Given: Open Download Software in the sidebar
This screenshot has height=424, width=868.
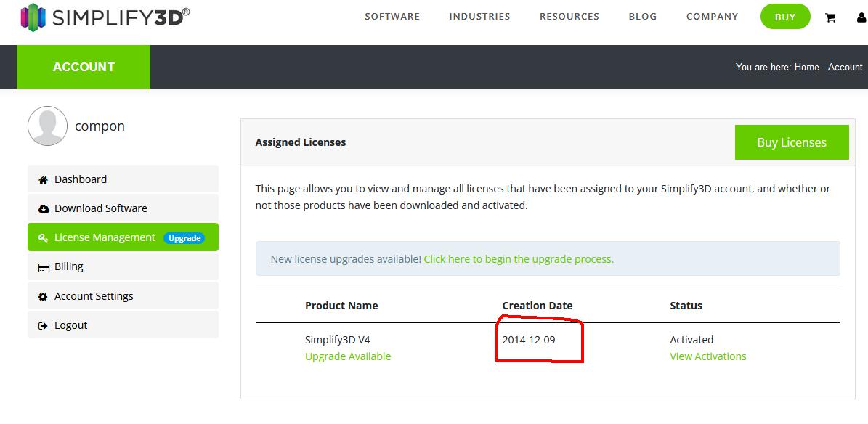Looking at the screenshot, I should click(x=123, y=208).
